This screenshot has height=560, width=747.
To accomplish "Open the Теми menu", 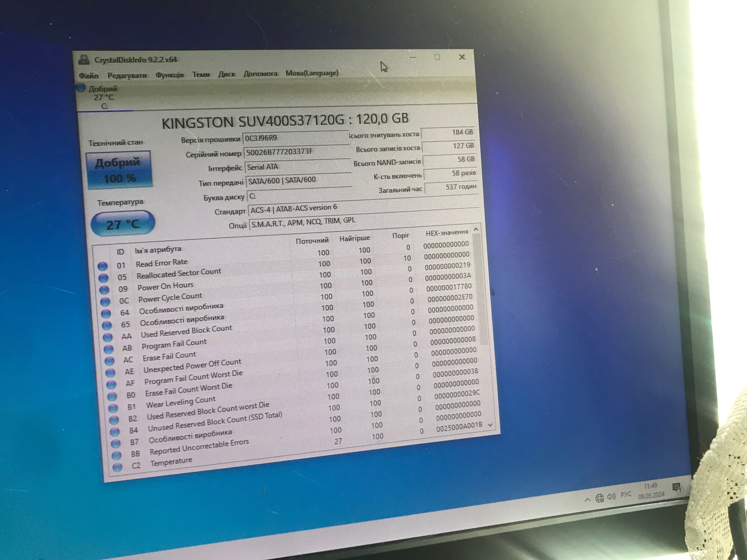I will [201, 74].
